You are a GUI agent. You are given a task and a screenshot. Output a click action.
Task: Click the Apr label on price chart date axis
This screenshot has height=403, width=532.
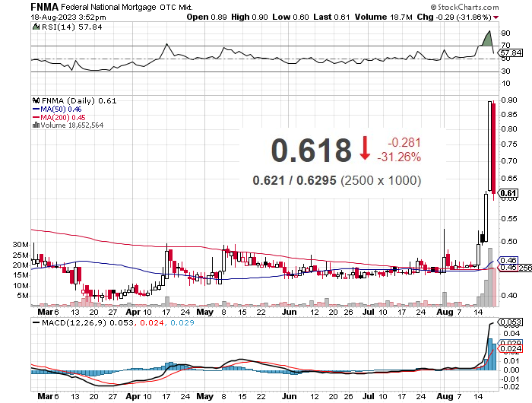[x=133, y=312]
